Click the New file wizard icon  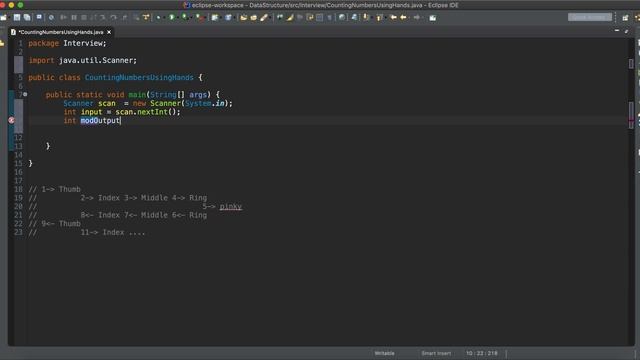click(3, 18)
